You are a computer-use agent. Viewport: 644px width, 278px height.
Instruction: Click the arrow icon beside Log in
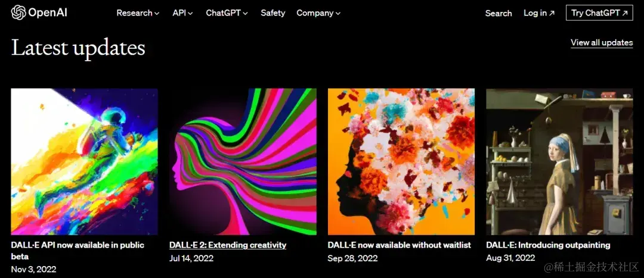[x=552, y=13]
